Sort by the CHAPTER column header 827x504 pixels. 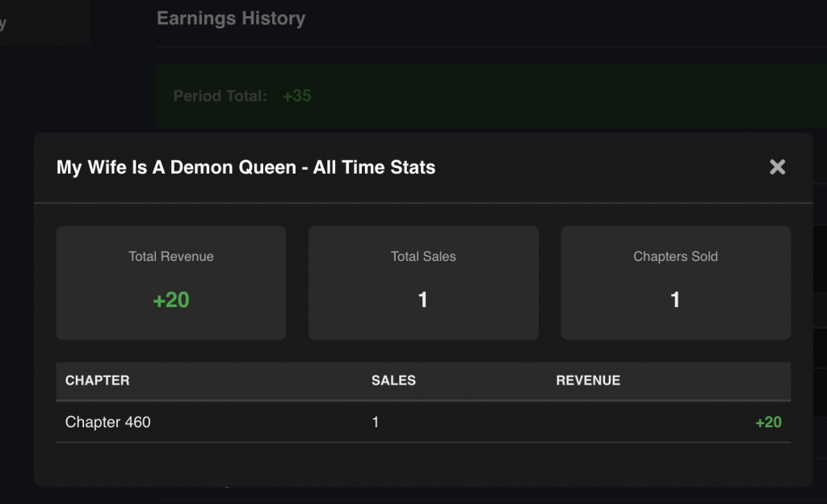click(97, 380)
